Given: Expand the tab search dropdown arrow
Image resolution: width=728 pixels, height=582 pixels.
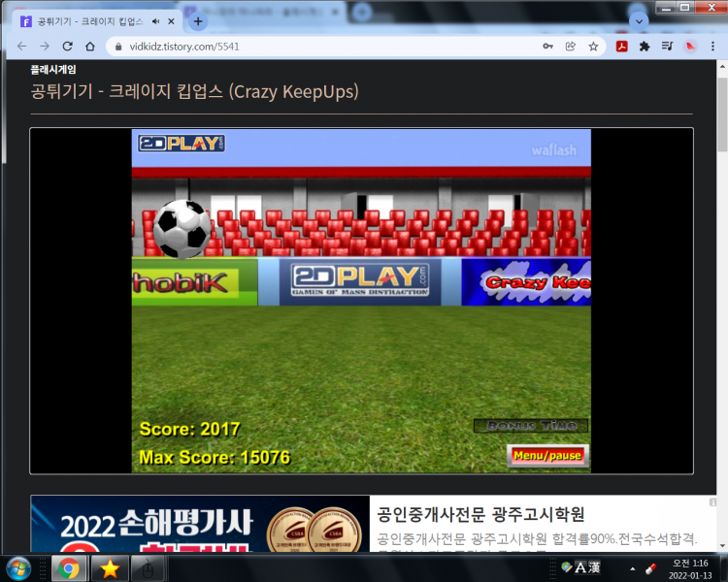Looking at the screenshot, I should (x=639, y=21).
